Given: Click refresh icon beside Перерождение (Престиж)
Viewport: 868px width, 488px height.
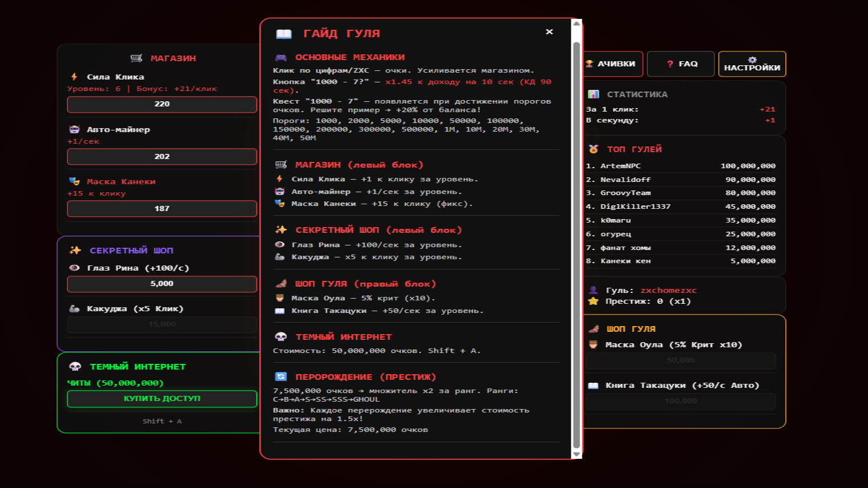Looking at the screenshot, I should coord(281,377).
